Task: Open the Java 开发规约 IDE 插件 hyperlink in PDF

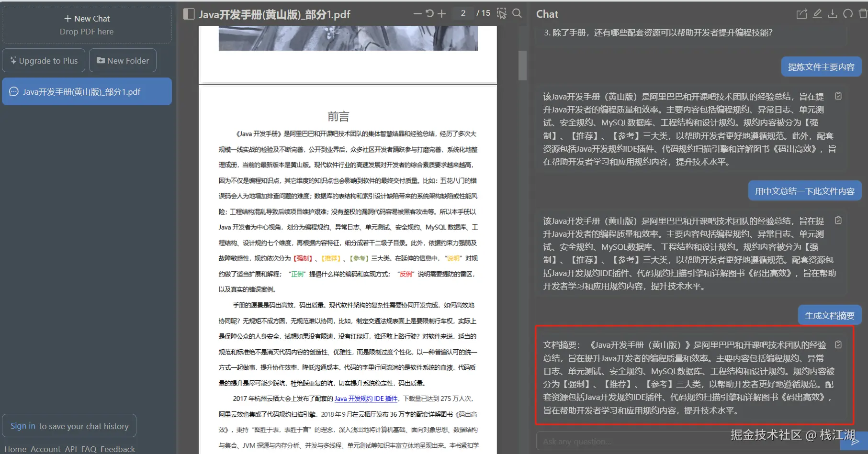Action: (x=366, y=399)
